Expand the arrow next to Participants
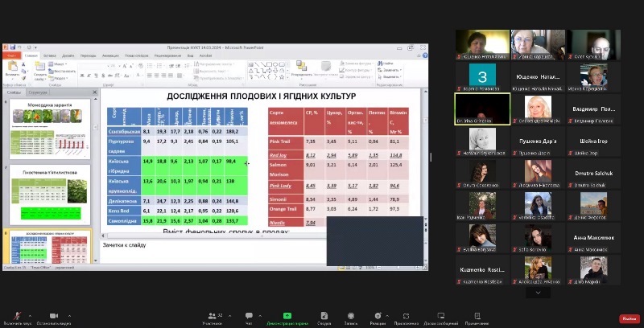 point(229,316)
